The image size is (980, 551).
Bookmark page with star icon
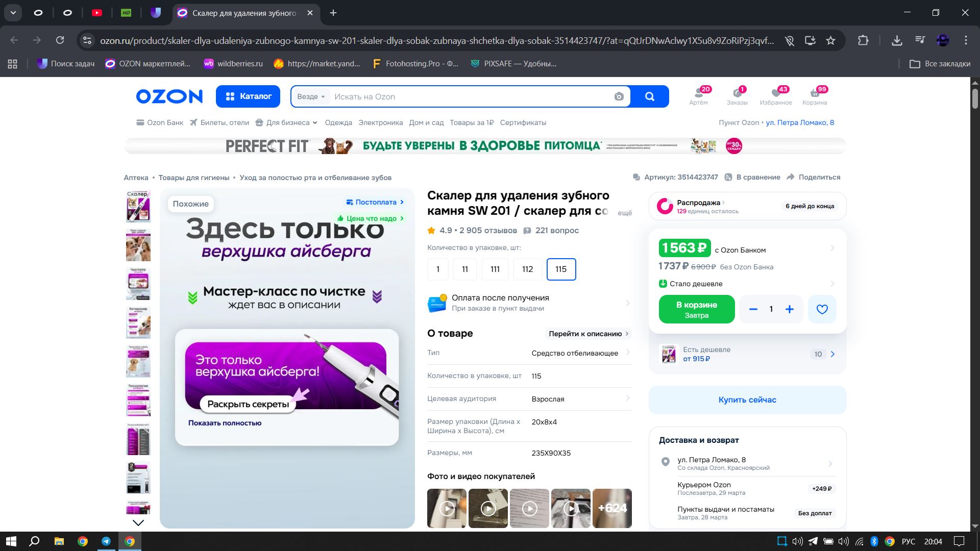coord(830,40)
